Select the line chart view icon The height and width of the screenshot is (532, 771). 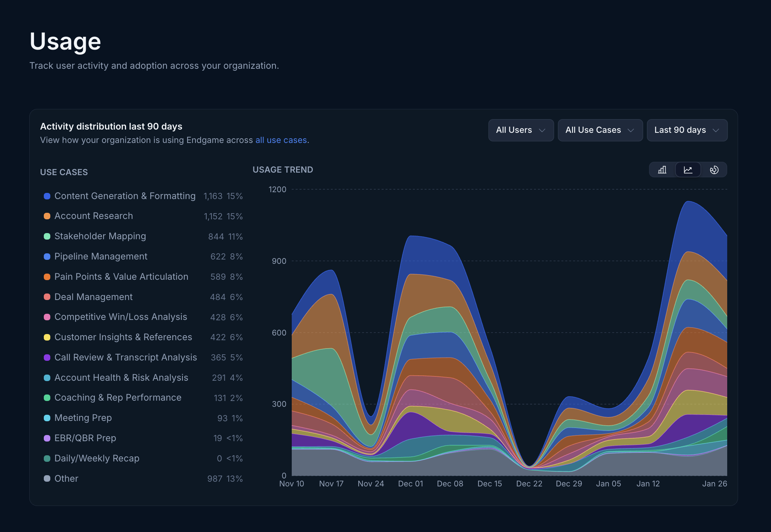[x=688, y=169]
